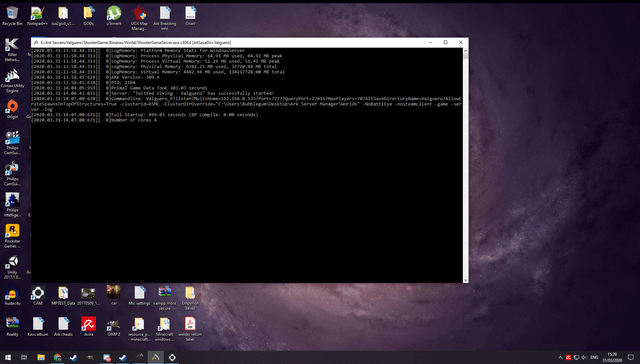Viewport: 640px width, 364px height.
Task: Open the Action Center notifications
Action: [x=631, y=357]
